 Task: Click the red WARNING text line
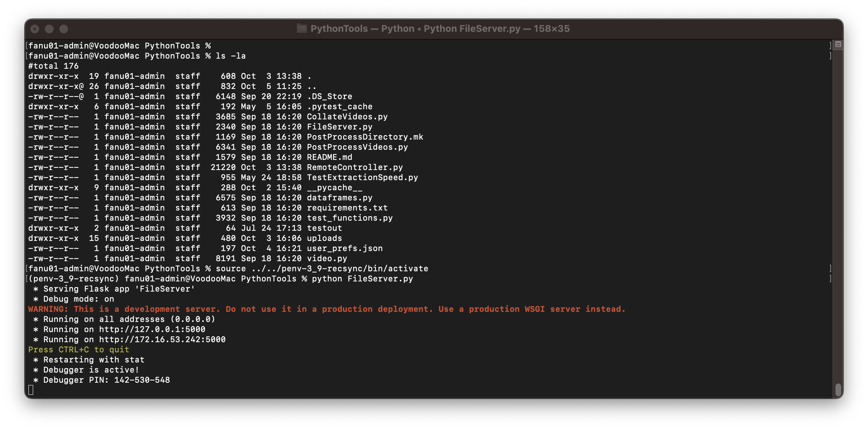(326, 309)
